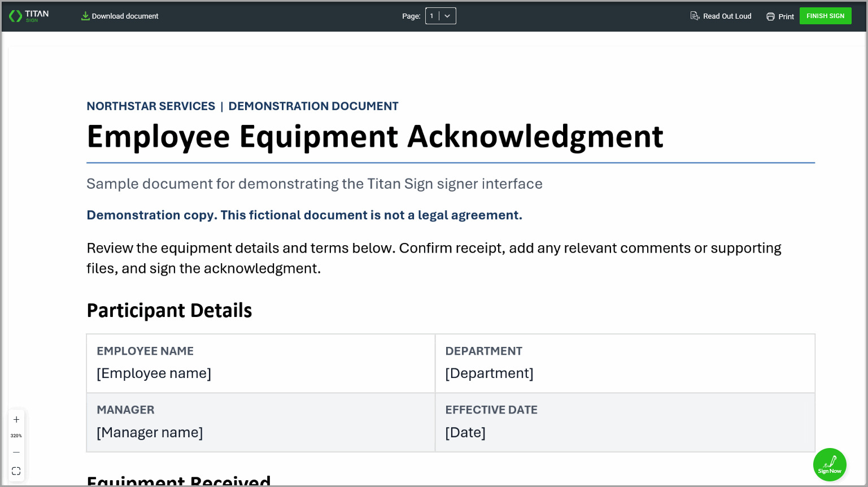Viewport: 868px width, 487px height.
Task: Click the "[Manager name]" placeholder
Action: tap(150, 432)
